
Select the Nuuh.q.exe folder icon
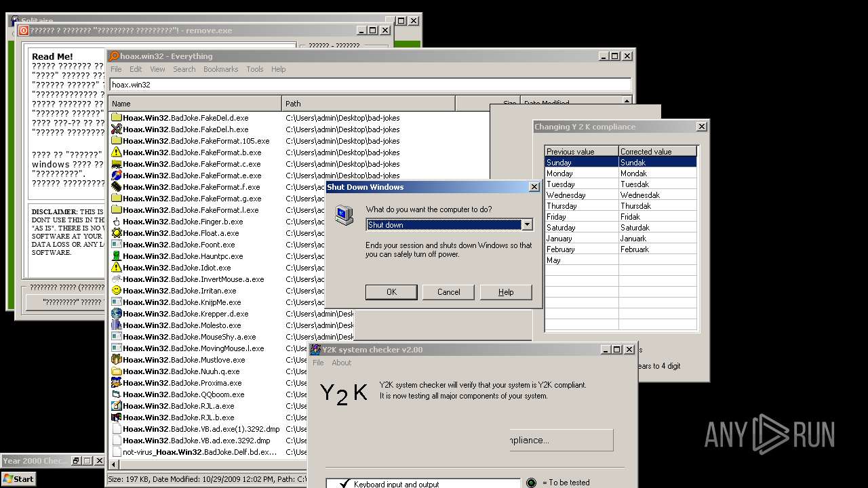pos(117,371)
